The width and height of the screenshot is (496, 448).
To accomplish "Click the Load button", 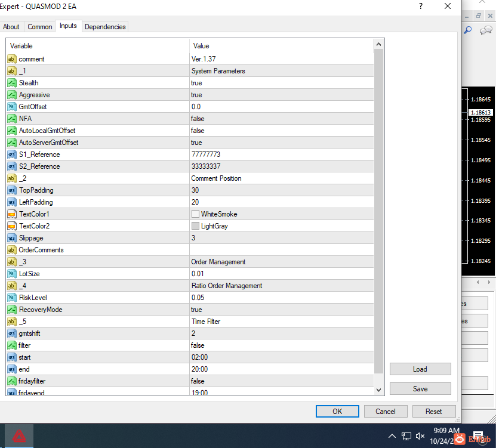I will [420, 369].
